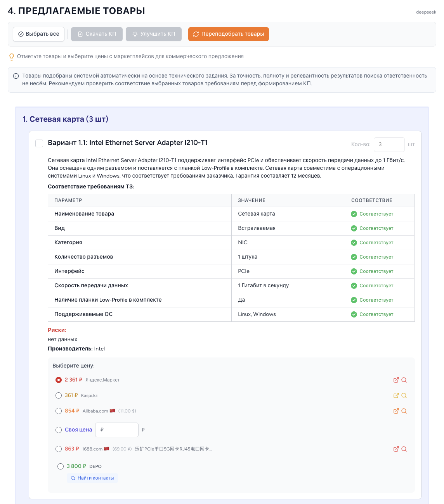Click search icon in 1688.com row
444x504 pixels.
404,449
